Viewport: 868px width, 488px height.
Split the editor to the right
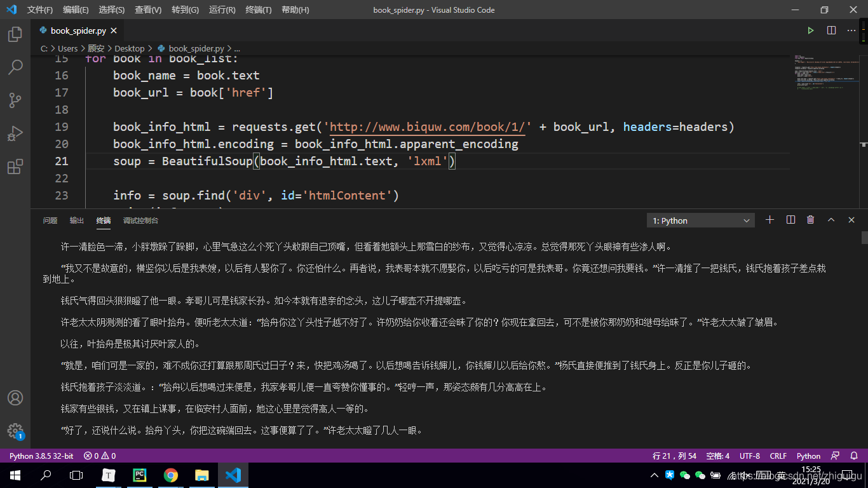[831, 30]
